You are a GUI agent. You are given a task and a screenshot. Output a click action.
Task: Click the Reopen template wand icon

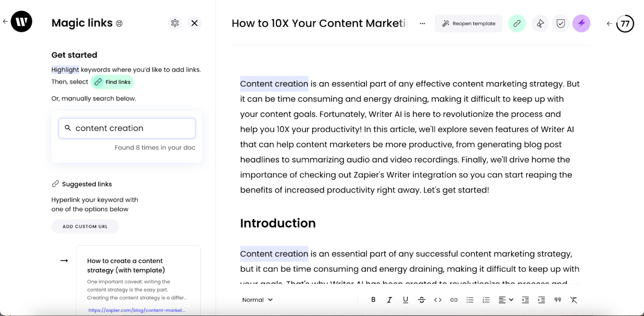pyautogui.click(x=445, y=23)
